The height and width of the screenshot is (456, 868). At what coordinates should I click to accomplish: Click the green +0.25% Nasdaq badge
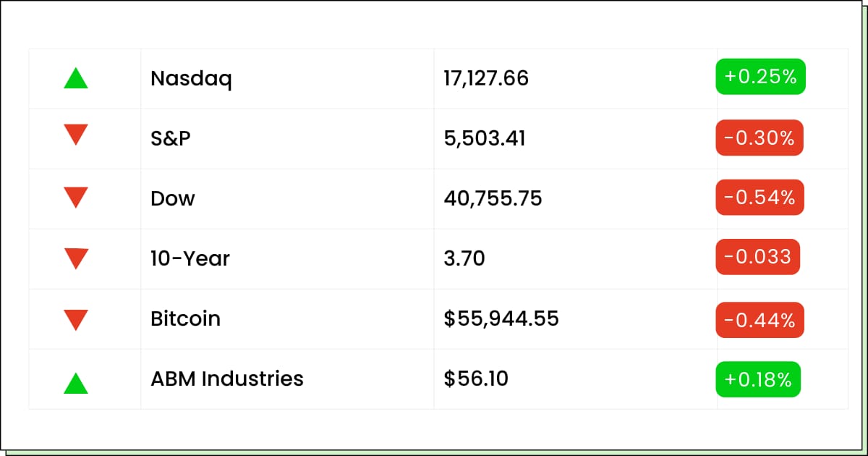coord(760,77)
